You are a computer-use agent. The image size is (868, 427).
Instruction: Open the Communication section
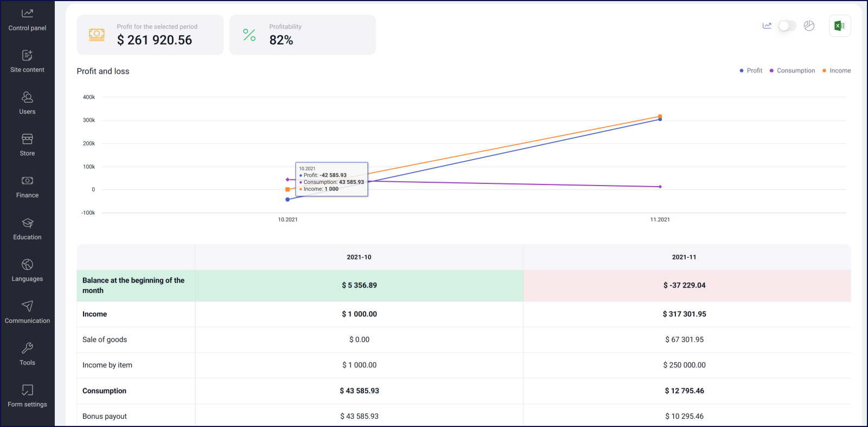27,313
